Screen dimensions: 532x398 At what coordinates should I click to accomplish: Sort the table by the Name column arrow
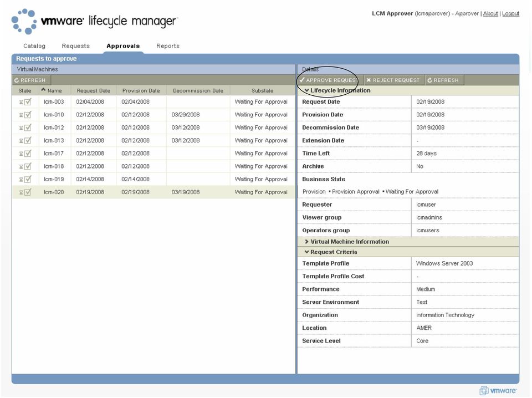43,90
